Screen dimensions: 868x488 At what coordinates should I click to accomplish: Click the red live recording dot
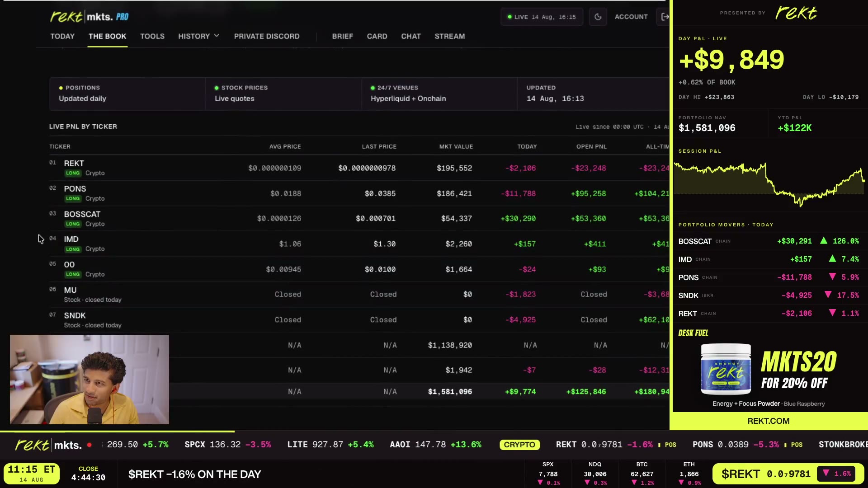point(90,445)
